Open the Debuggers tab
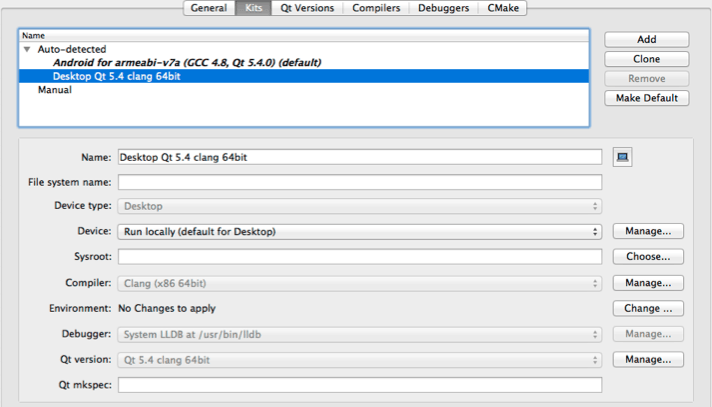Screen dimensions: 712x407 (443, 8)
